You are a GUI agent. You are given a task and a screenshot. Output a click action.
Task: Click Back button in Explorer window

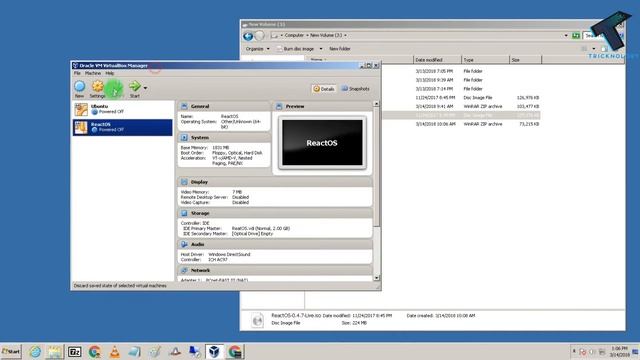pos(248,36)
